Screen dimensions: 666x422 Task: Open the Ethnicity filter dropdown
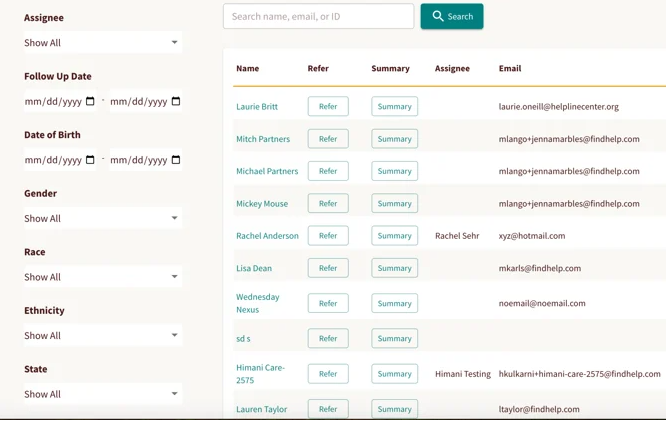[103, 335]
